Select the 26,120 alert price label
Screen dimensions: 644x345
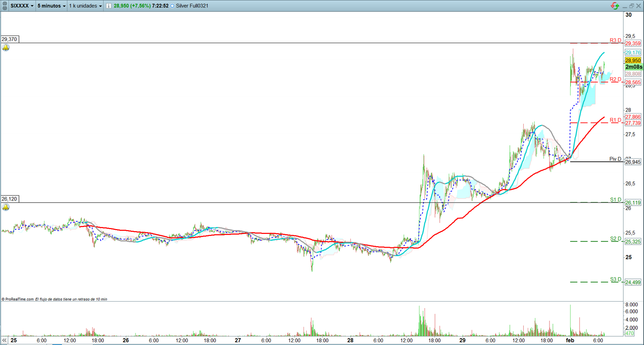click(x=9, y=199)
